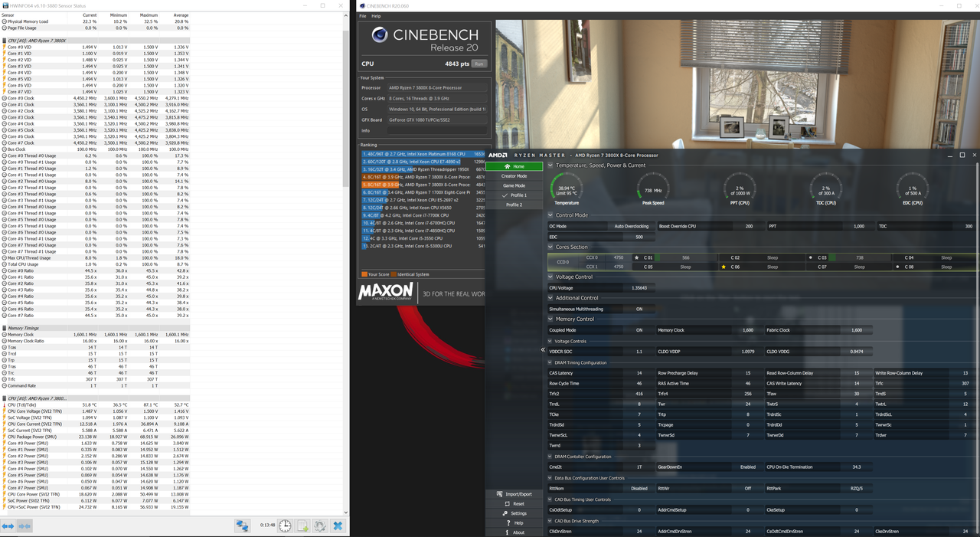Click Ryzen Master Import/Export icon
The image size is (980, 537).
point(499,494)
